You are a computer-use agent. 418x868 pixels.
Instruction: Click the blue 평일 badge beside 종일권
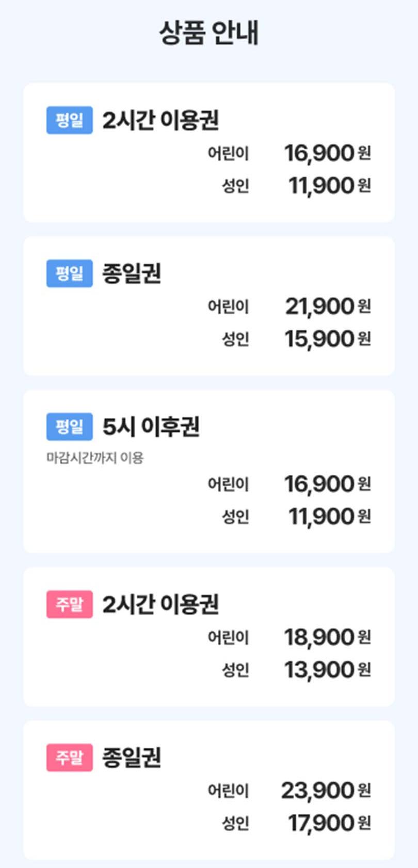pyautogui.click(x=69, y=274)
